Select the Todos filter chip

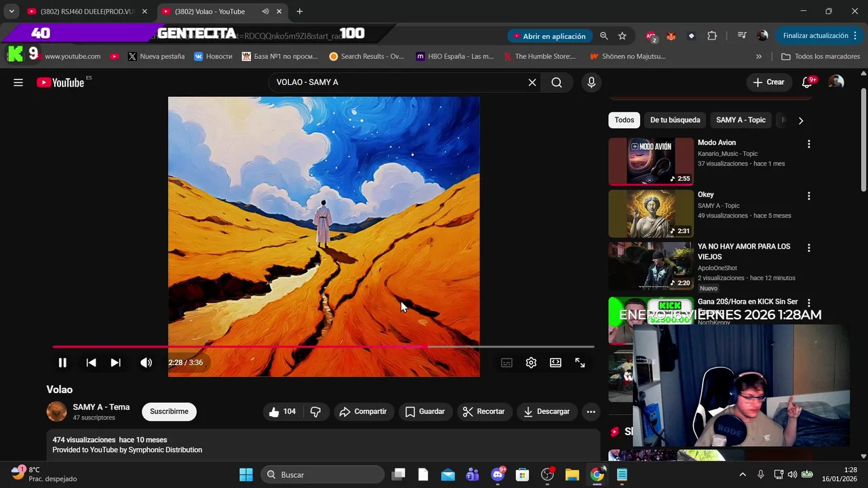pyautogui.click(x=624, y=120)
